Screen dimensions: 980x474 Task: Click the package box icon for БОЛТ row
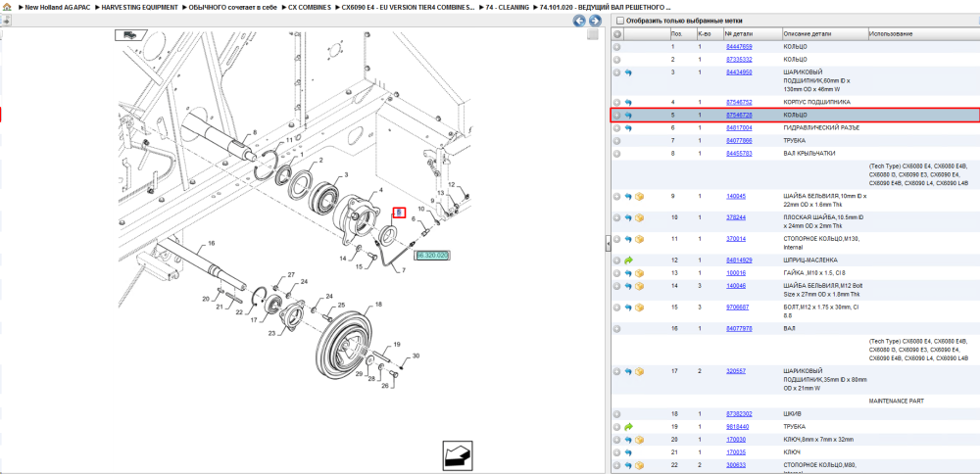[639, 308]
